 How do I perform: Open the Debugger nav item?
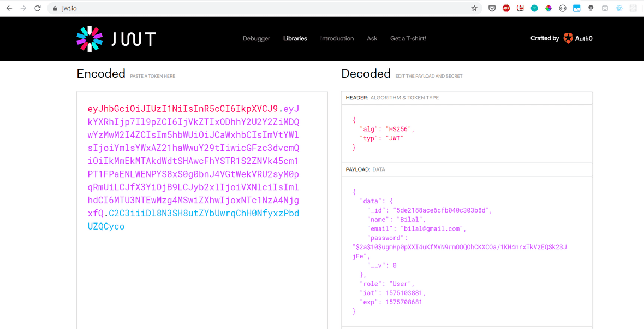tap(257, 38)
